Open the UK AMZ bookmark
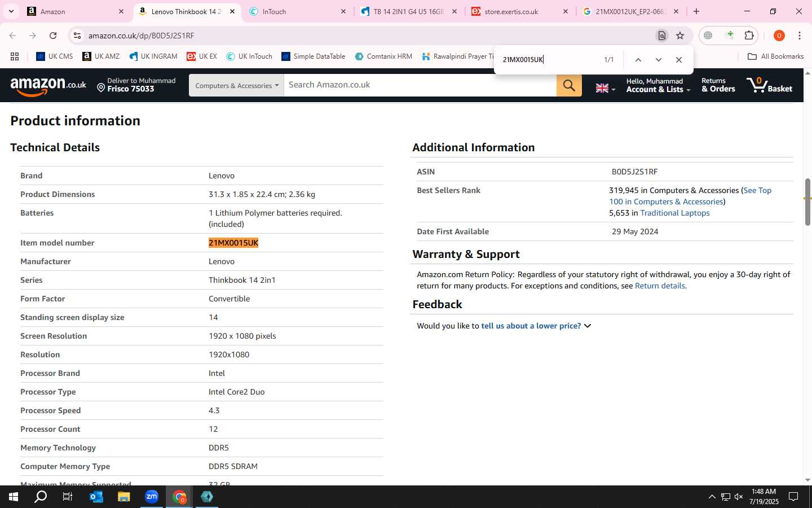812x508 pixels. (x=101, y=56)
